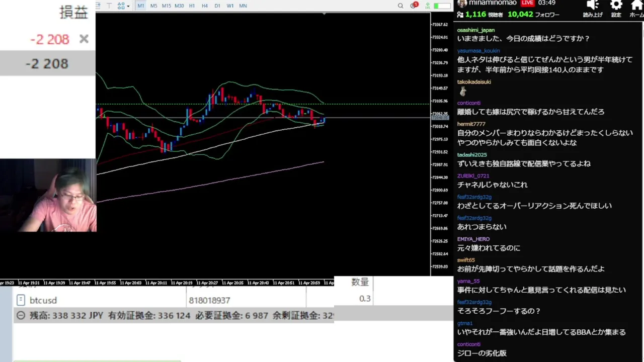Click the red LIVE badge
Viewport: 644px width, 362px height.
527,3
